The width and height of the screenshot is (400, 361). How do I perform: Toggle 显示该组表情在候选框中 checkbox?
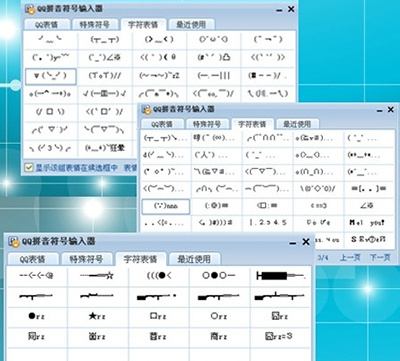(x=29, y=168)
